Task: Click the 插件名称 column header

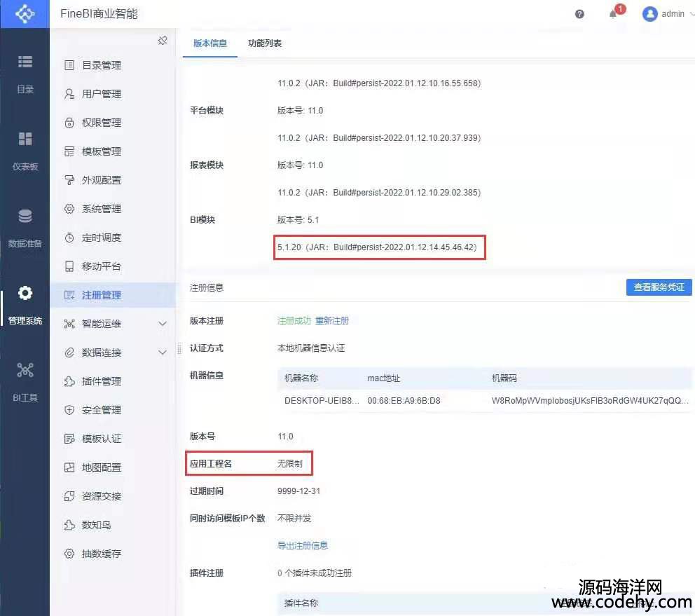Action: click(301, 603)
